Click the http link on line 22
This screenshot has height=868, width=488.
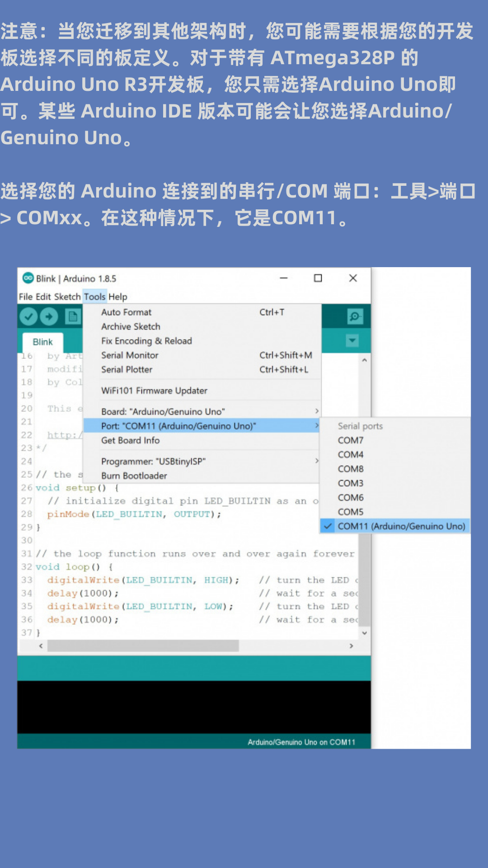point(65,435)
